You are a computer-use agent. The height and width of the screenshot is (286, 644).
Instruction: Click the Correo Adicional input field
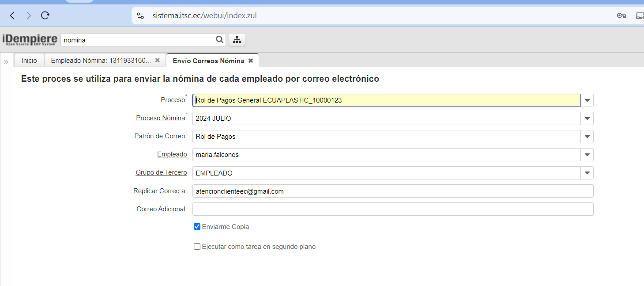pyautogui.click(x=393, y=209)
